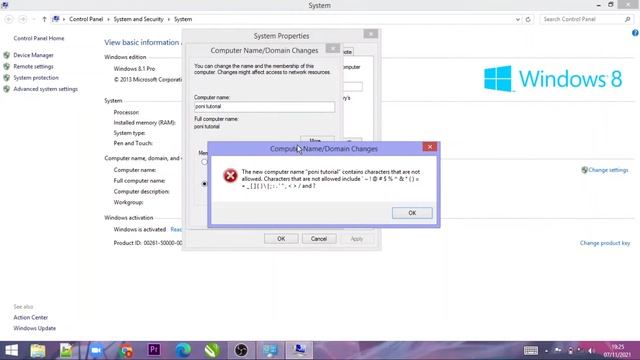Open File Explorer from taskbar
Image resolution: width=640 pixels, height=360 pixels.
tap(38, 351)
